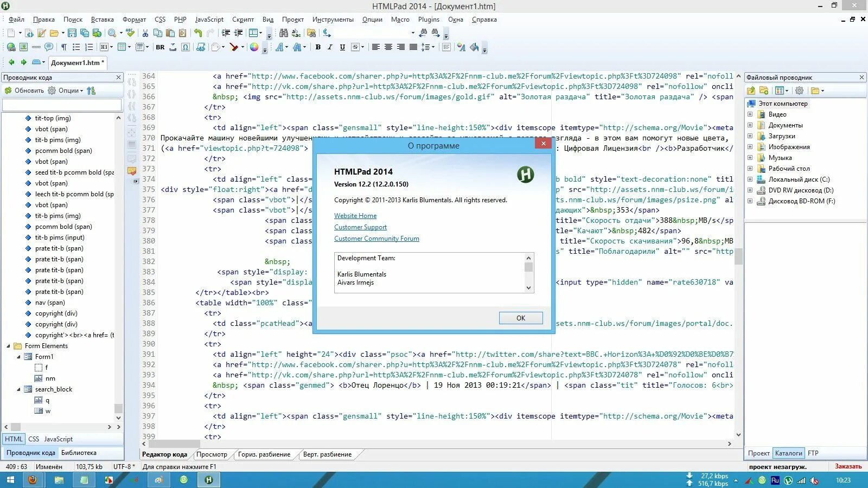868x488 pixels.
Task: Click the numbered list icon
Action: tap(89, 47)
